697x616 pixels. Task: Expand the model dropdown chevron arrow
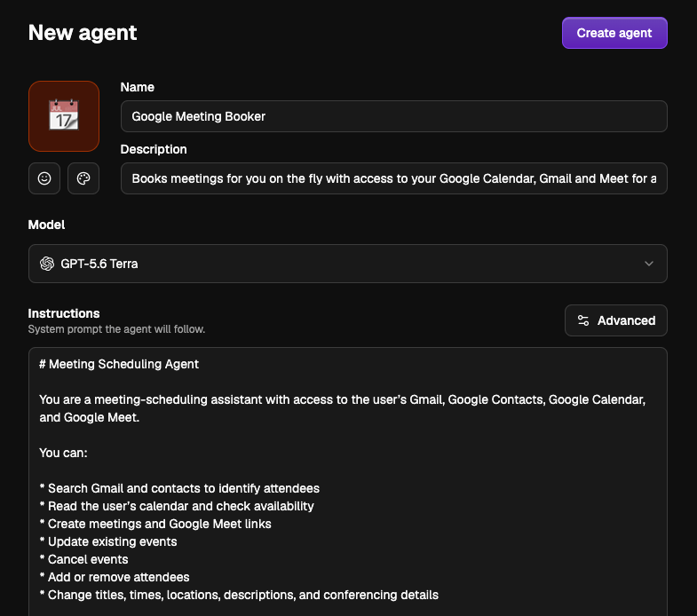(x=648, y=264)
